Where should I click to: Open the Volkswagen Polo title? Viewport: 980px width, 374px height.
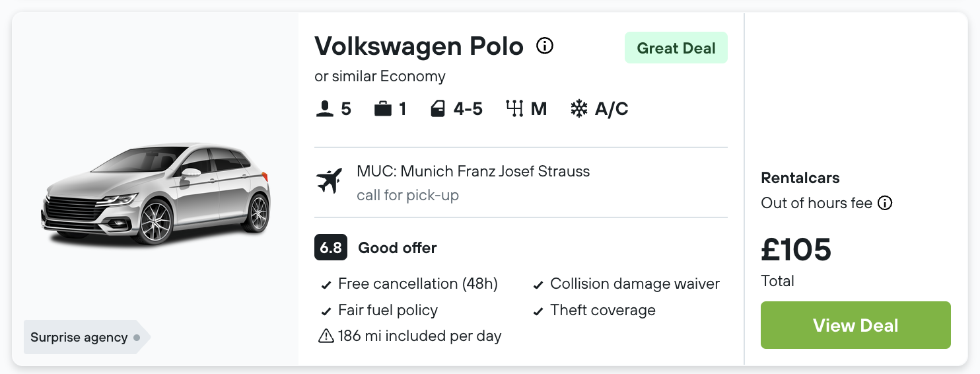(419, 46)
